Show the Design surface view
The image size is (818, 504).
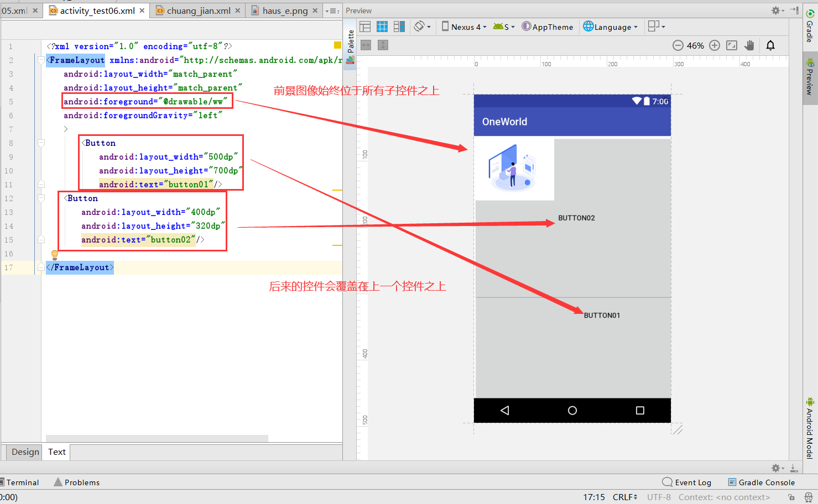pos(365,27)
